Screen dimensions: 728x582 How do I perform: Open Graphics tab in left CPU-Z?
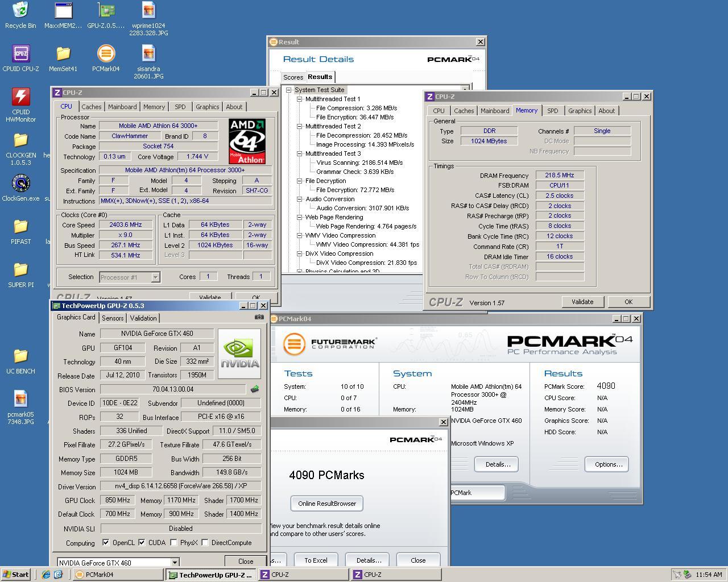pos(207,107)
